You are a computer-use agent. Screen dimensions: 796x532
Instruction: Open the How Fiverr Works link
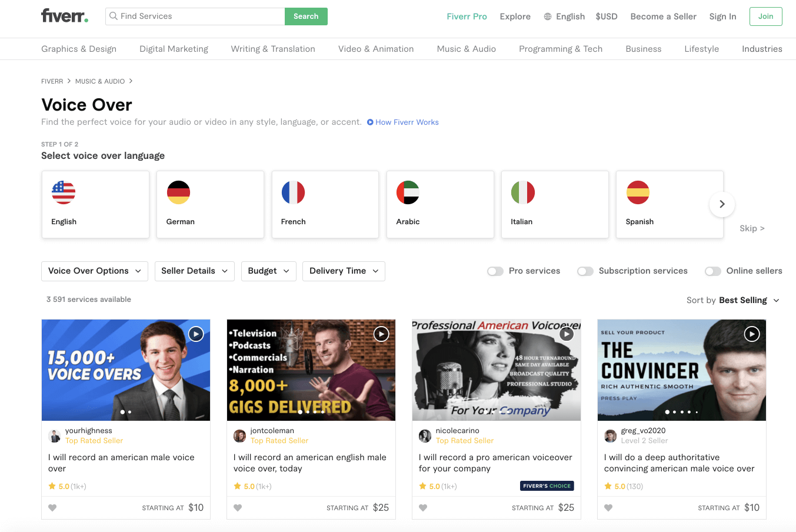(x=407, y=122)
